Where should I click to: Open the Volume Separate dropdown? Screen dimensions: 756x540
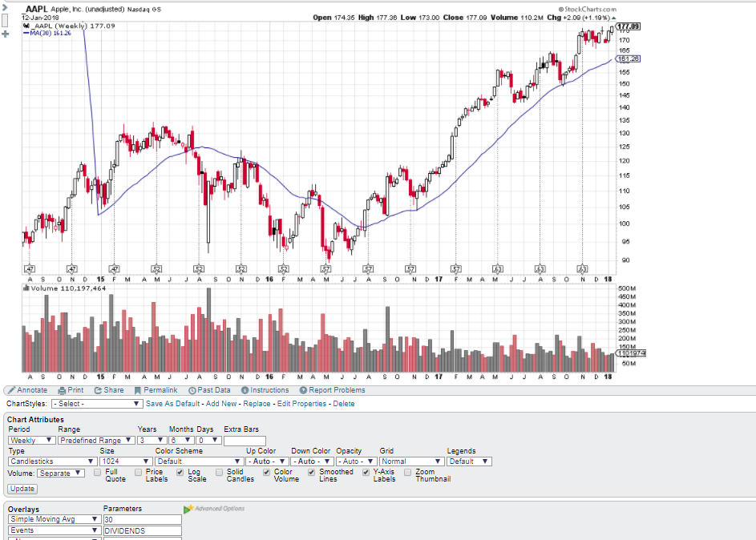click(61, 474)
